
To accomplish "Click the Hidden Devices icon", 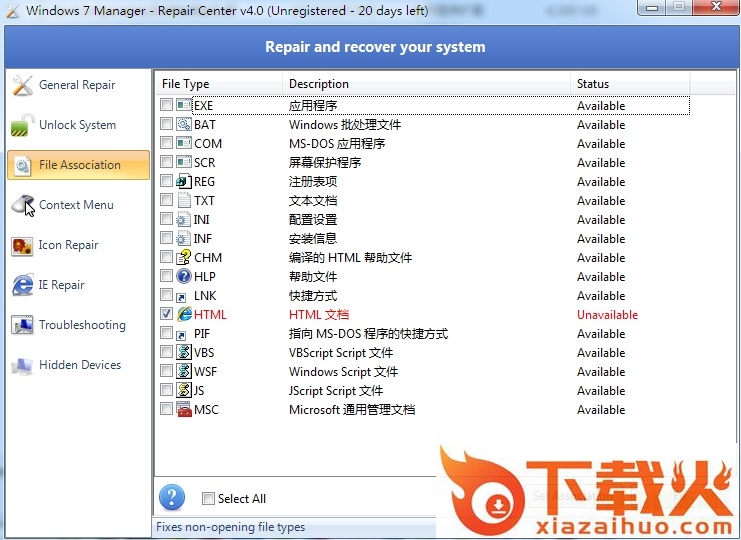I will [x=22, y=366].
